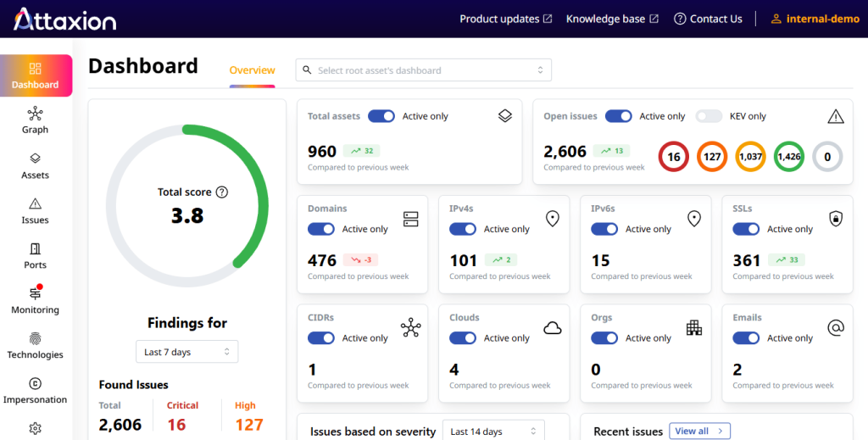Select the red critical issues circle 16
The image size is (868, 440).
(674, 157)
